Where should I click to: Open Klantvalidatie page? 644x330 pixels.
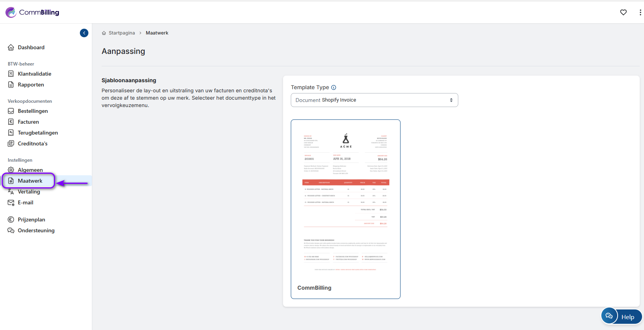[34, 74]
